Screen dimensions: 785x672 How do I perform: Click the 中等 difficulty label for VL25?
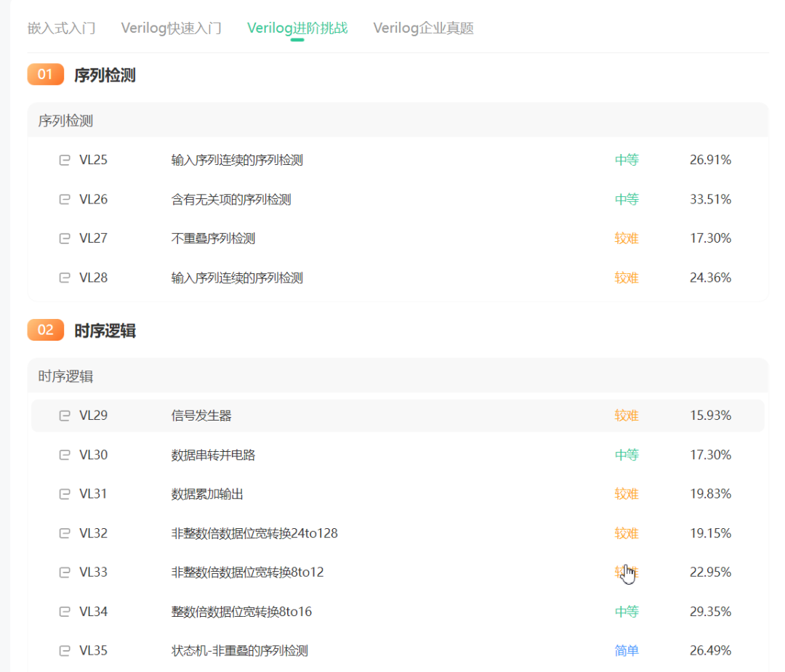(627, 160)
